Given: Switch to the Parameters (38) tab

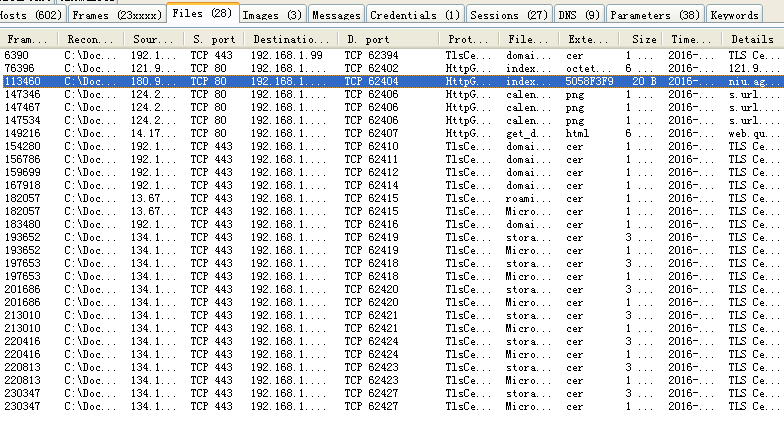Looking at the screenshot, I should [x=655, y=14].
